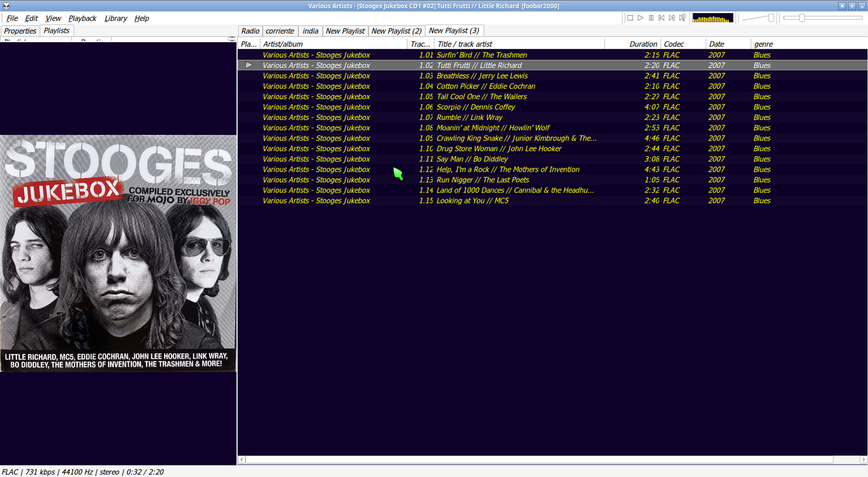
Task: Select the New Playlist (2) tab
Action: (397, 31)
